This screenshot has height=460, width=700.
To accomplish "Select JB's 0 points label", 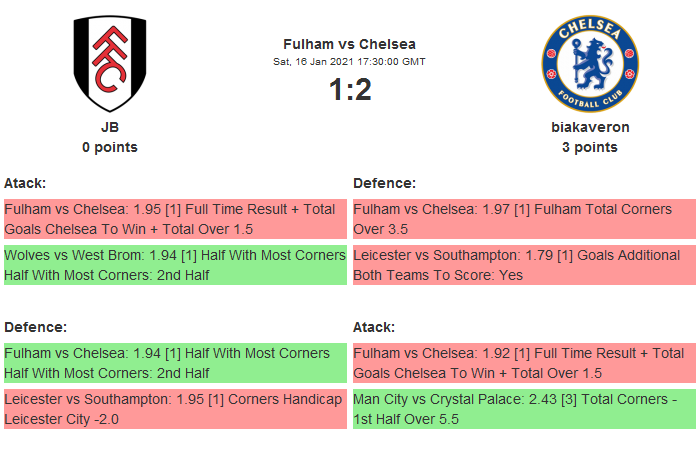I will [110, 147].
